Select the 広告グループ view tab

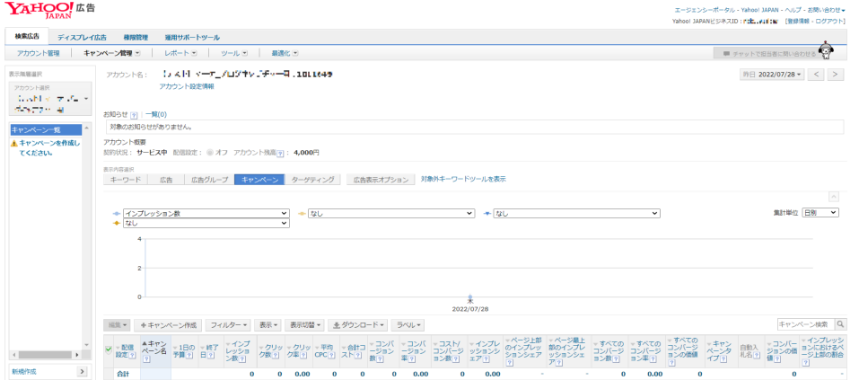209,179
